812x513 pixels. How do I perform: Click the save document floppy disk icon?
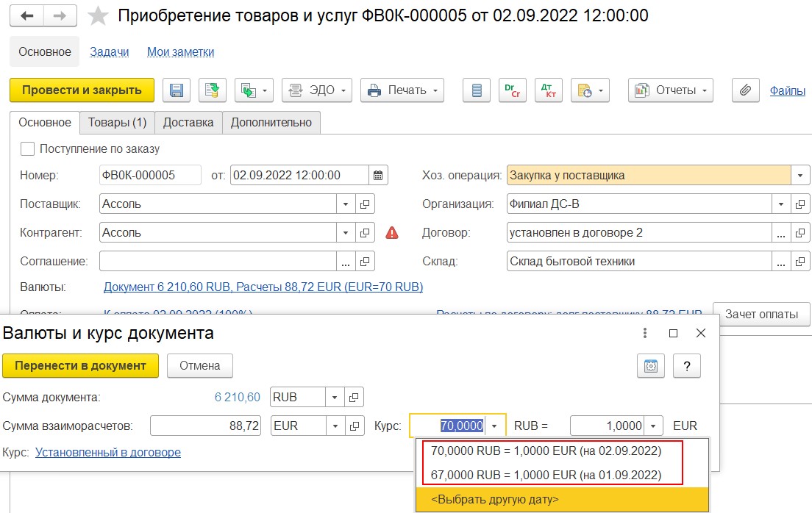pos(177,90)
